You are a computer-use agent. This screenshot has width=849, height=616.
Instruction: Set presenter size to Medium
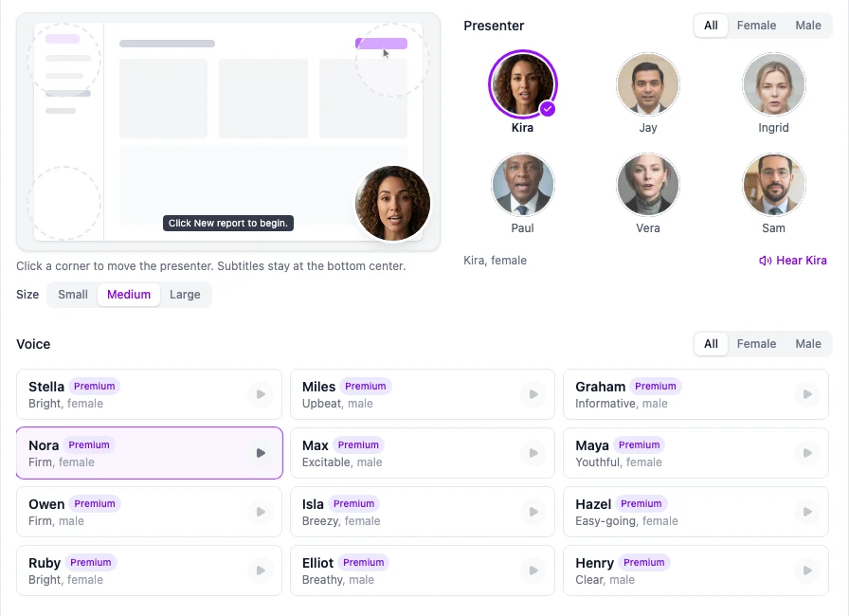129,295
